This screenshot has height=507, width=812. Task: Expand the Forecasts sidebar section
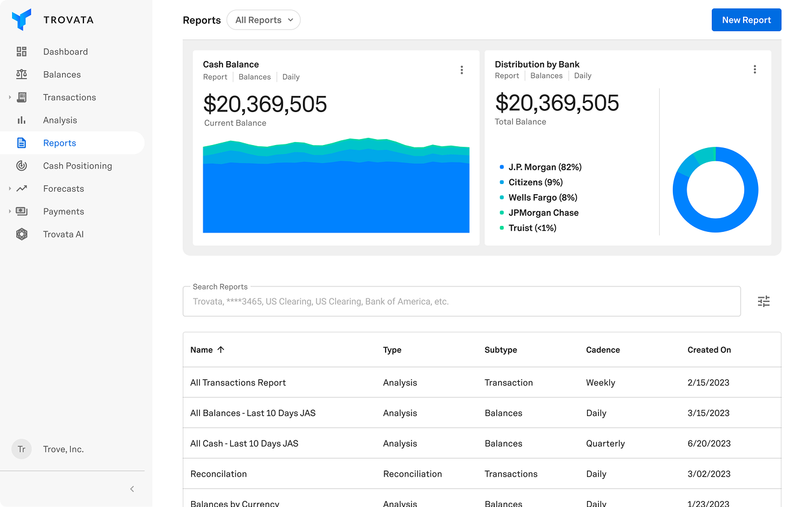click(x=11, y=188)
